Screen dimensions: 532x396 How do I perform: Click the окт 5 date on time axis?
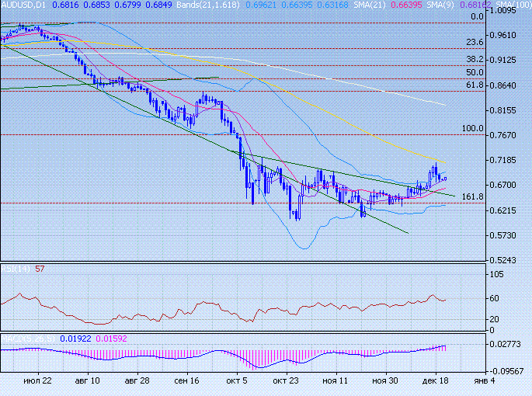(236, 382)
